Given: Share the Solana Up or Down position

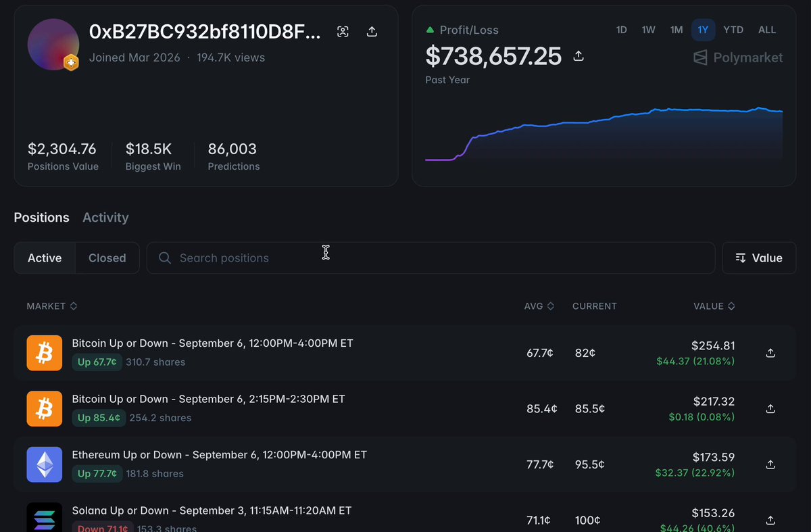Looking at the screenshot, I should pyautogui.click(x=770, y=521).
